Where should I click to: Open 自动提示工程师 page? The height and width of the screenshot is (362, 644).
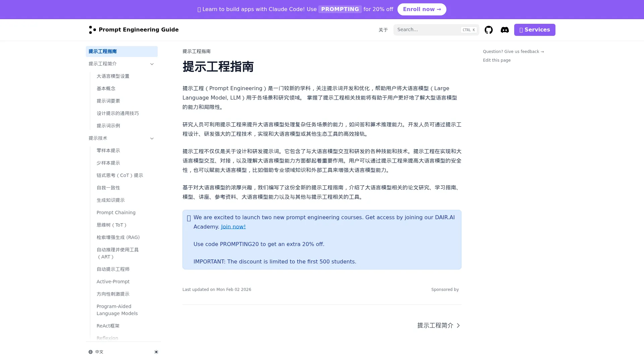(125, 269)
